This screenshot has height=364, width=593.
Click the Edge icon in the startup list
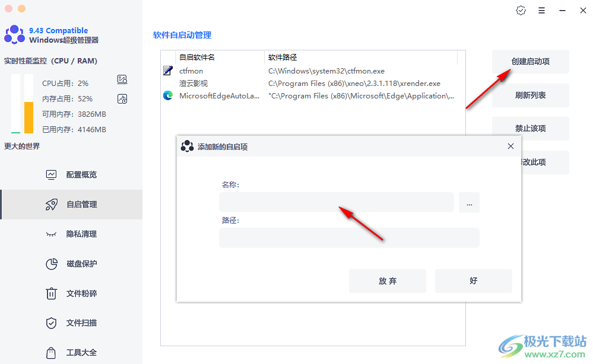168,95
